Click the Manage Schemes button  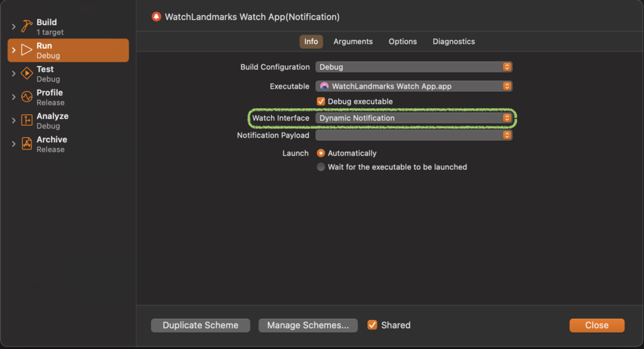[x=308, y=325]
